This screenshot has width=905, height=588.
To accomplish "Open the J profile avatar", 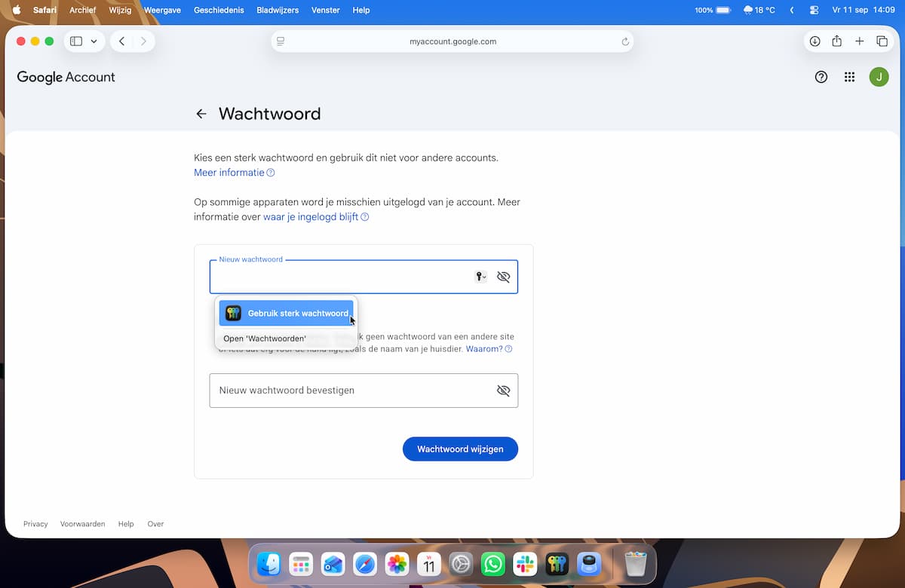I will (879, 77).
